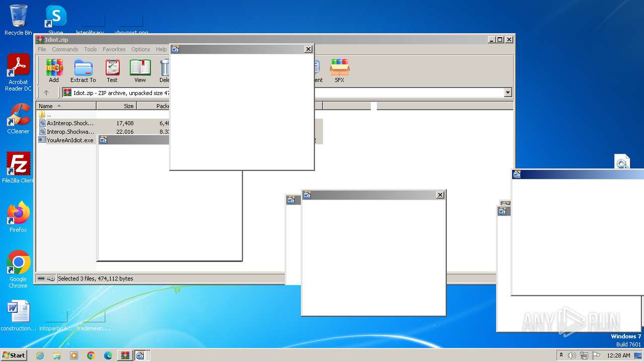Open the FileZilla Client desktop icon
This screenshot has height=362, width=644.
18,168
